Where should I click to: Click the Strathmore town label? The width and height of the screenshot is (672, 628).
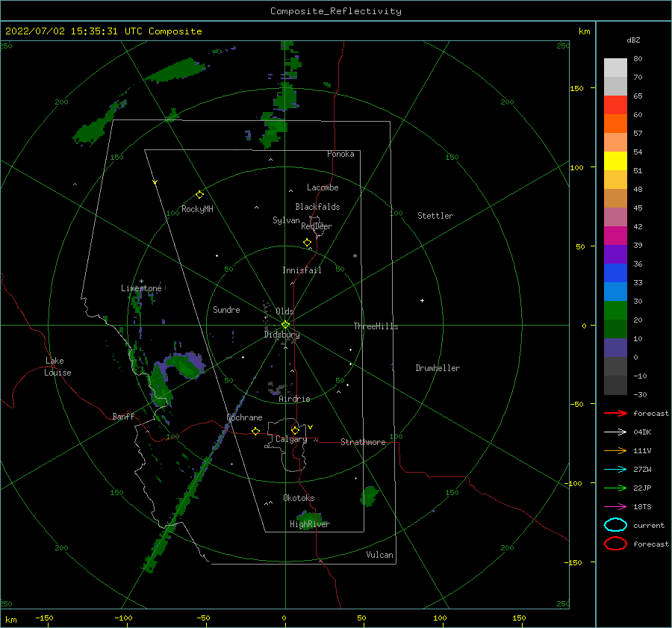pyautogui.click(x=363, y=442)
